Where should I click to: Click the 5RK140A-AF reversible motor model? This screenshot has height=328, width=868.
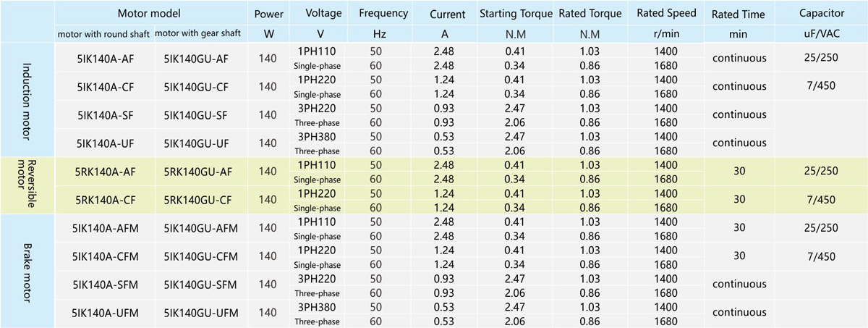(x=103, y=171)
